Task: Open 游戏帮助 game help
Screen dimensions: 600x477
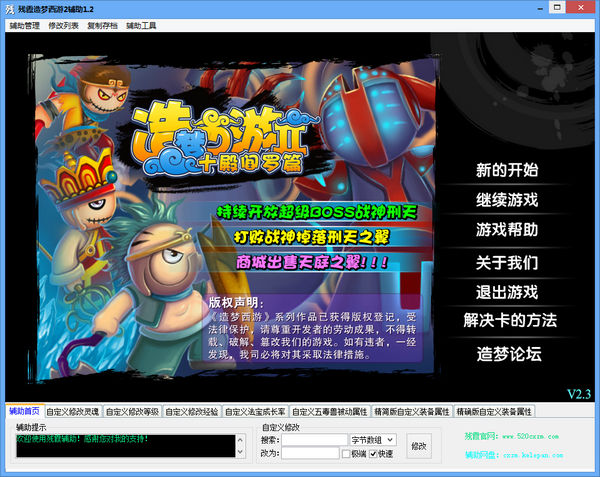Action: 507,230
